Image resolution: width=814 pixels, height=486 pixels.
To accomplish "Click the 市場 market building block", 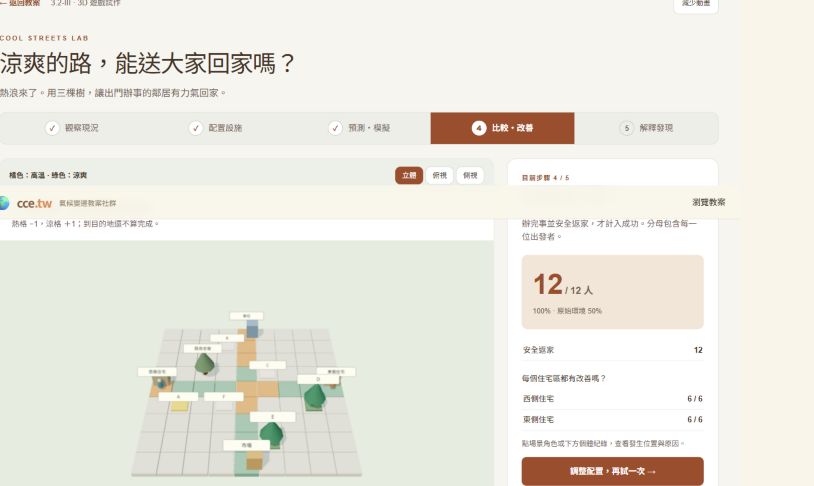I will coord(254,461).
